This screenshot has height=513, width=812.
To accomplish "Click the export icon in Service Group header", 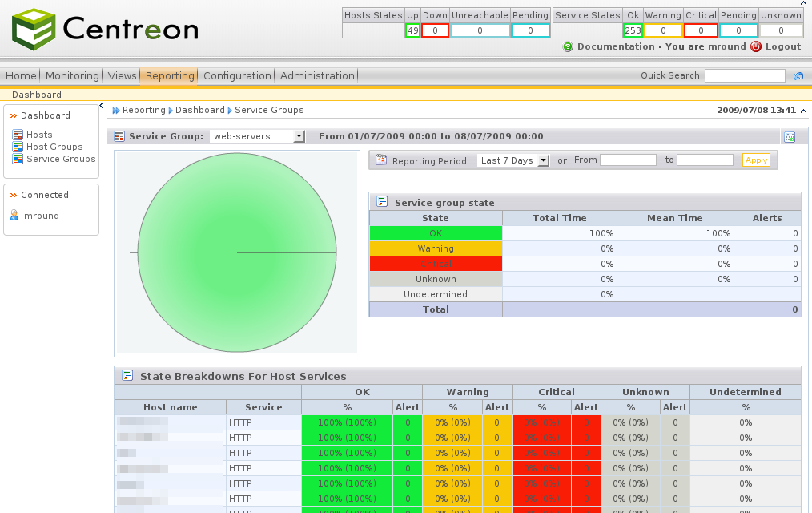I will [790, 137].
